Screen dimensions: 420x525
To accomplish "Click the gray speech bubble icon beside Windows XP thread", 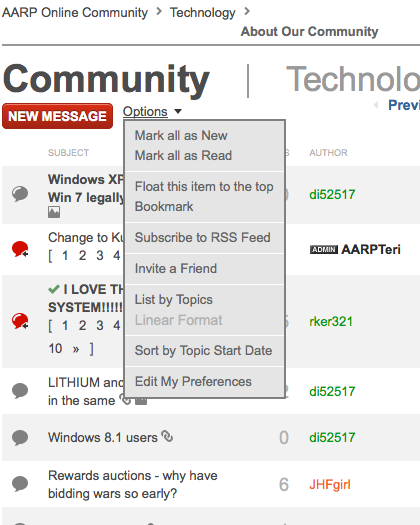I will (20, 194).
